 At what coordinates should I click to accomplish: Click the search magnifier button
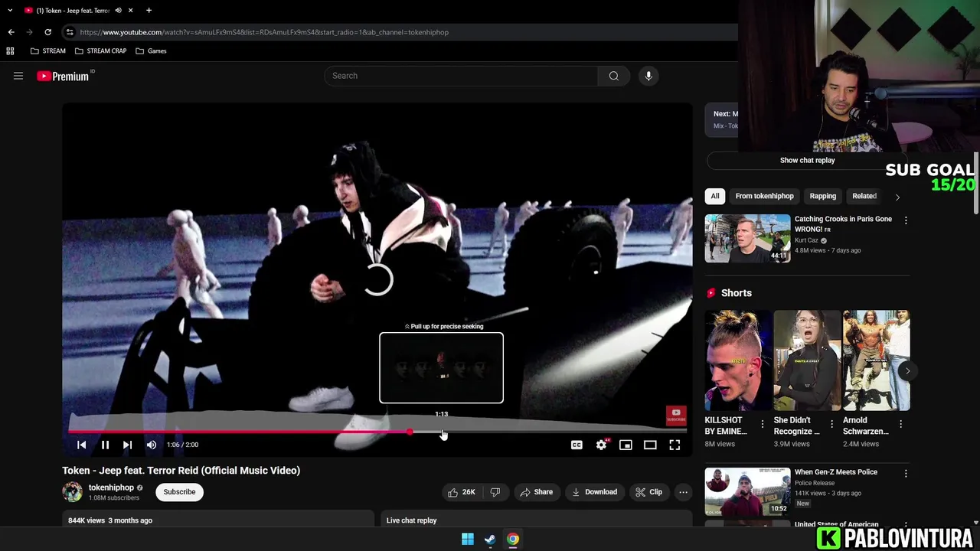pos(613,76)
